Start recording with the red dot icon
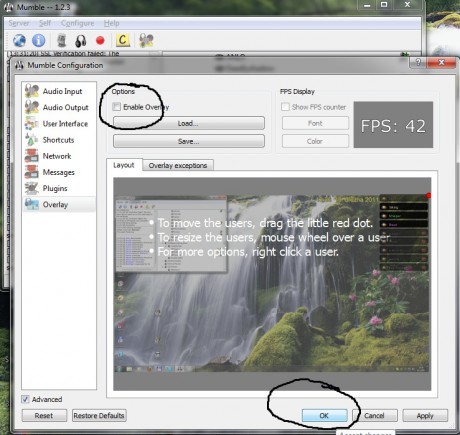The height and width of the screenshot is (435, 460). pos(100,40)
